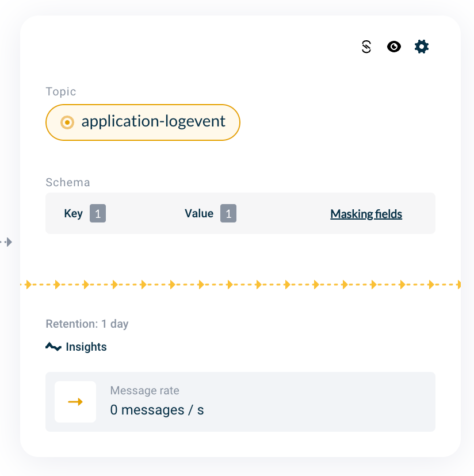This screenshot has width=474, height=476.
Task: Click the gray expand arrow at left edge
Action: [x=8, y=242]
